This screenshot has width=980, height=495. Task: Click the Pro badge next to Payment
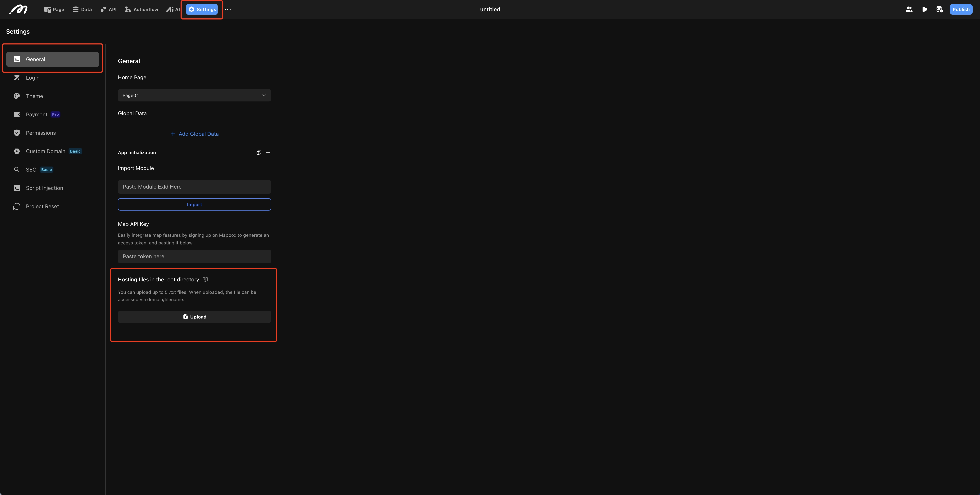click(x=56, y=114)
